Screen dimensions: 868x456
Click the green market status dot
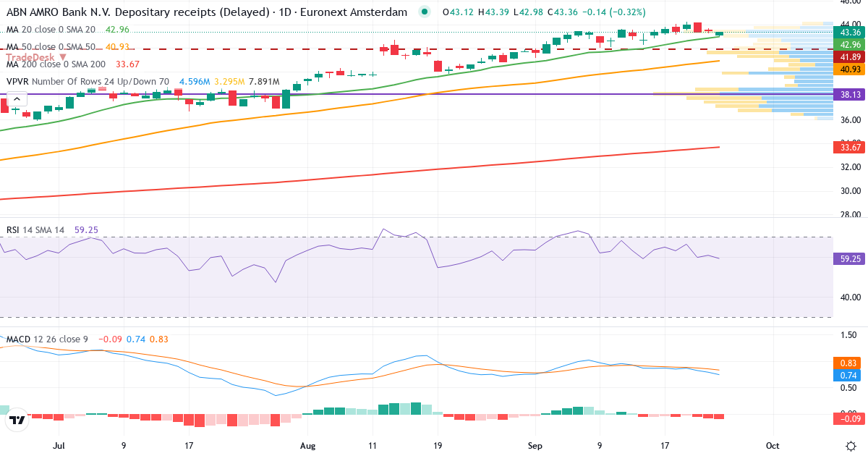[425, 12]
